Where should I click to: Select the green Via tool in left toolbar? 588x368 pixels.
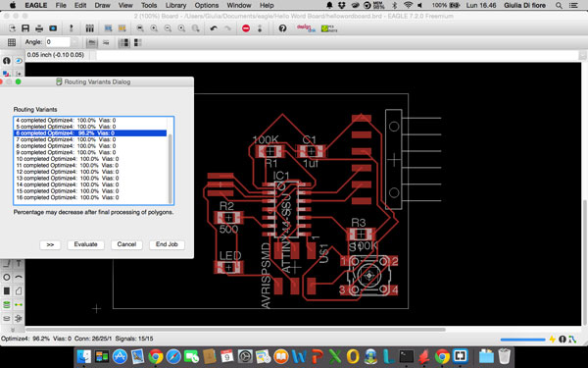coord(7,305)
